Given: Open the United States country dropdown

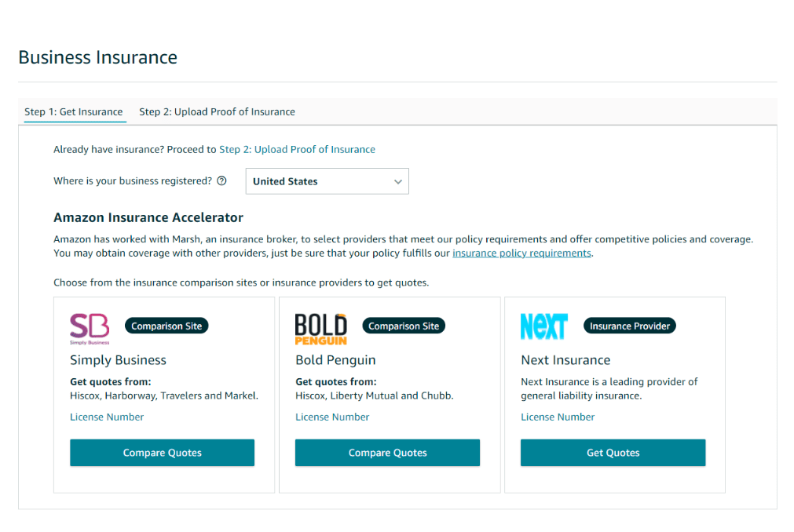Looking at the screenshot, I should (327, 181).
